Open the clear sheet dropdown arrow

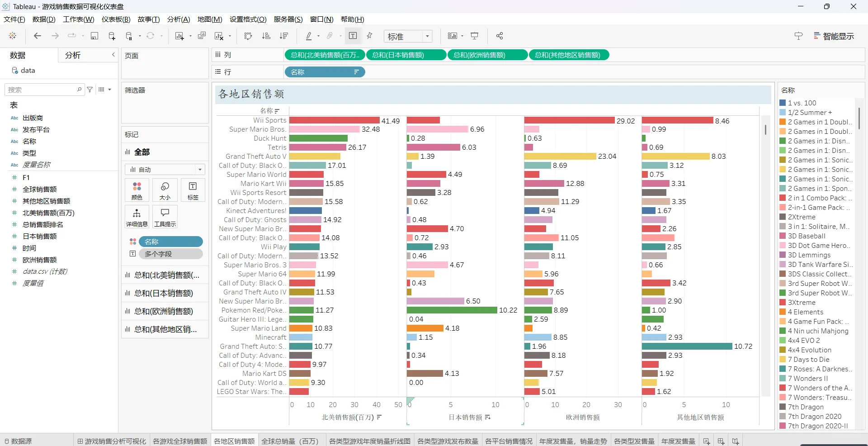click(x=230, y=36)
